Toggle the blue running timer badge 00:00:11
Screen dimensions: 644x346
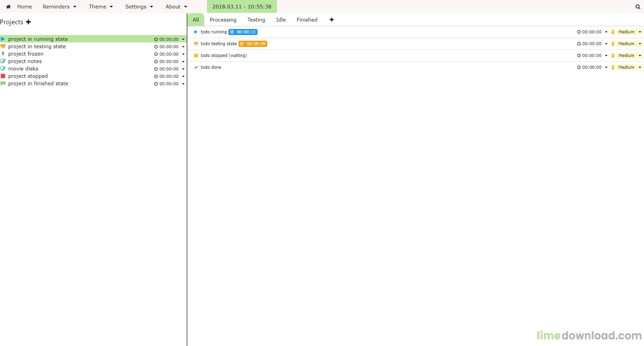[x=243, y=32]
